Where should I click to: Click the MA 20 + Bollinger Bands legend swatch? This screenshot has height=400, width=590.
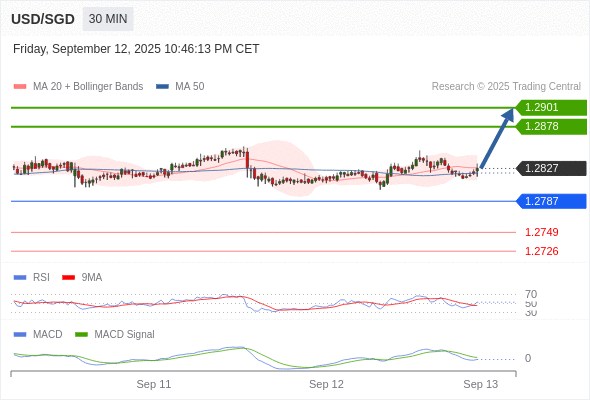click(x=20, y=87)
